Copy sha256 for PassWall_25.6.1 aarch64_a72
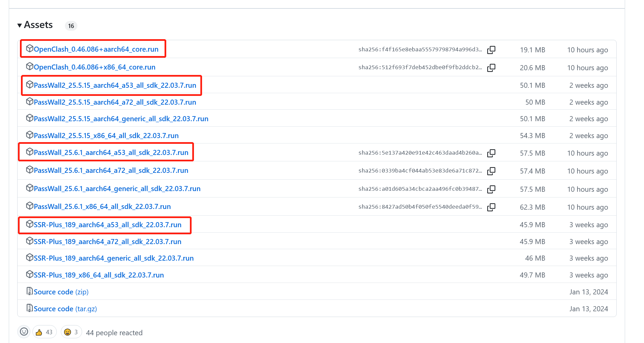This screenshot has width=644, height=343. click(491, 171)
